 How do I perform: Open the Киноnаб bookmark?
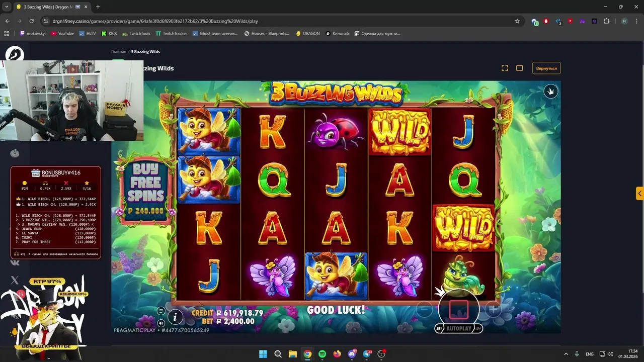[x=337, y=34]
